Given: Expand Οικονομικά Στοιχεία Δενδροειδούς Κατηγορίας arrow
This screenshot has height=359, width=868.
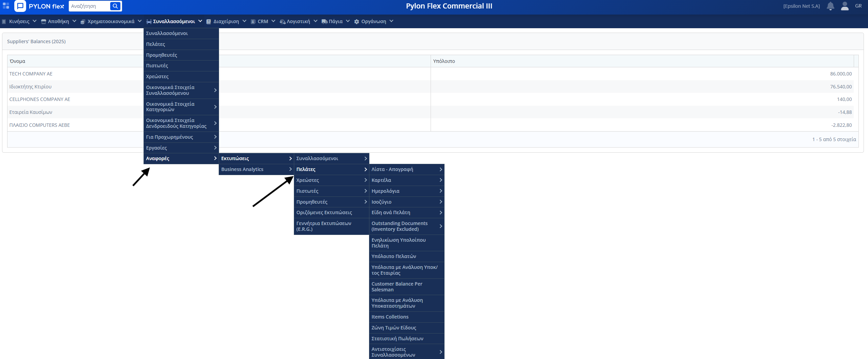Looking at the screenshot, I should click(215, 123).
